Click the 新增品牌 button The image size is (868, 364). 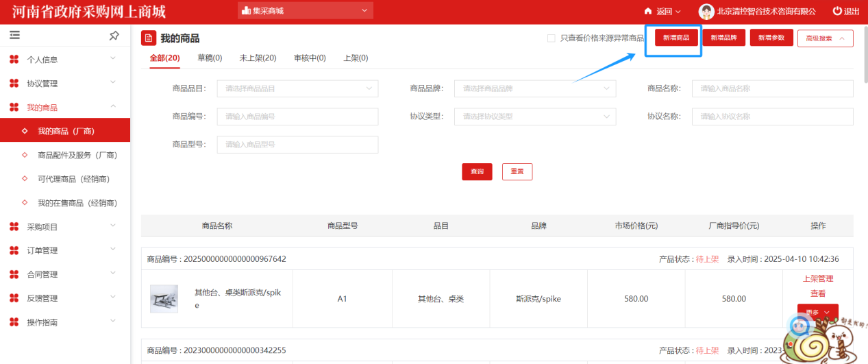(x=723, y=38)
